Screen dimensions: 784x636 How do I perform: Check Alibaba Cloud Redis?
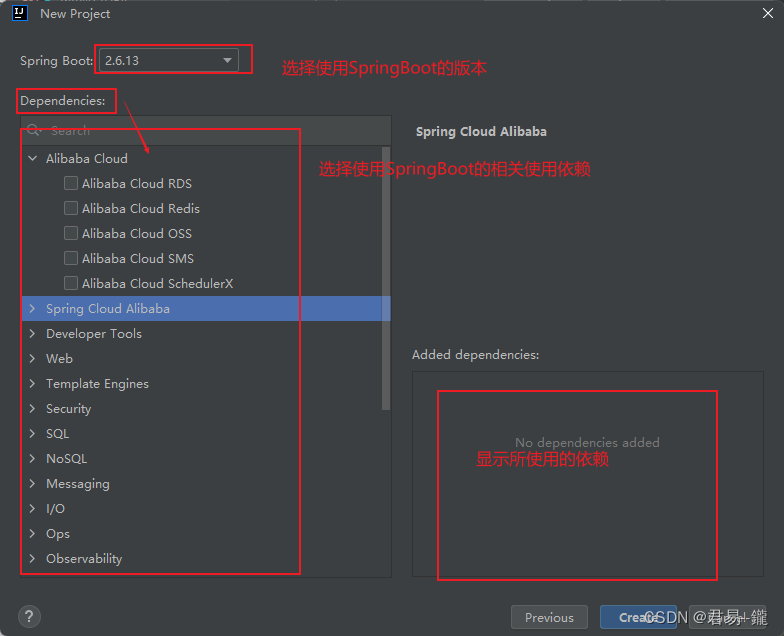tap(71, 208)
